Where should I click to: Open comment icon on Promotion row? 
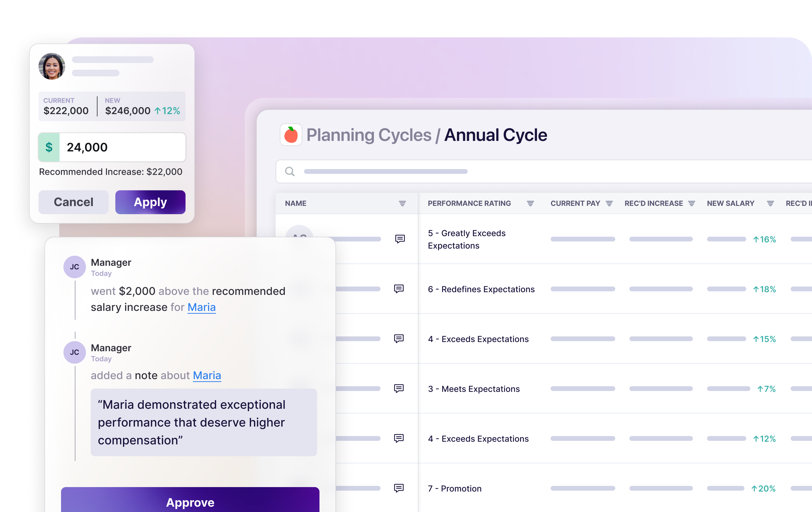pos(399,488)
